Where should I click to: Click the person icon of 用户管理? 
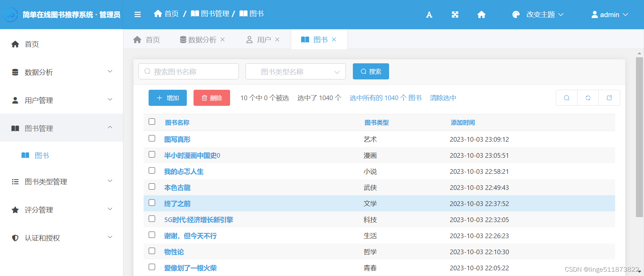[x=15, y=100]
